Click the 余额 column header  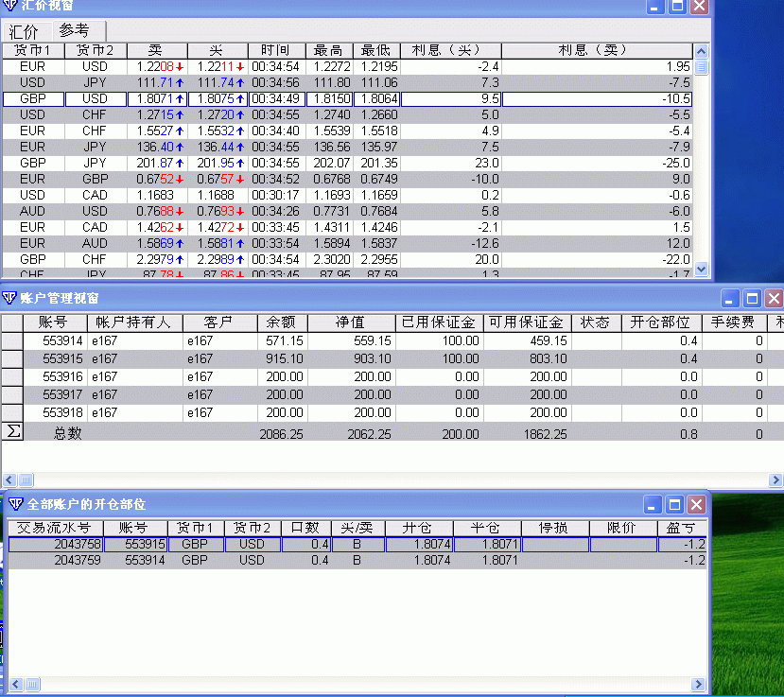pos(283,322)
